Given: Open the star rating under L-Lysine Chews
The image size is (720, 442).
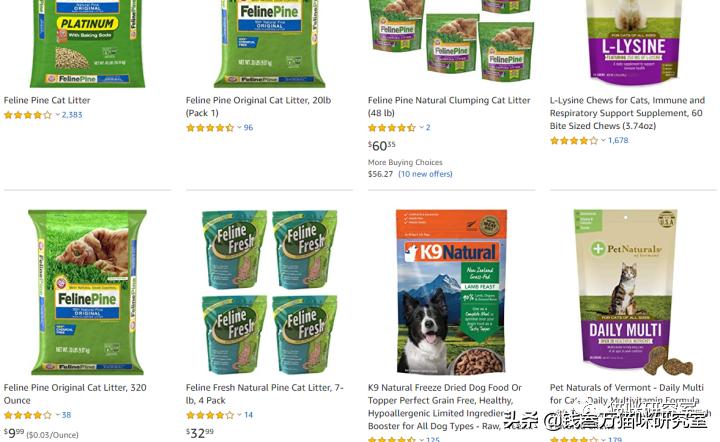Looking at the screenshot, I should click(574, 141).
